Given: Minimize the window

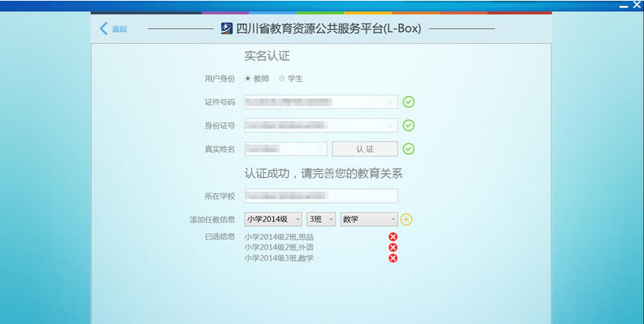Looking at the screenshot, I should tap(624, 7).
